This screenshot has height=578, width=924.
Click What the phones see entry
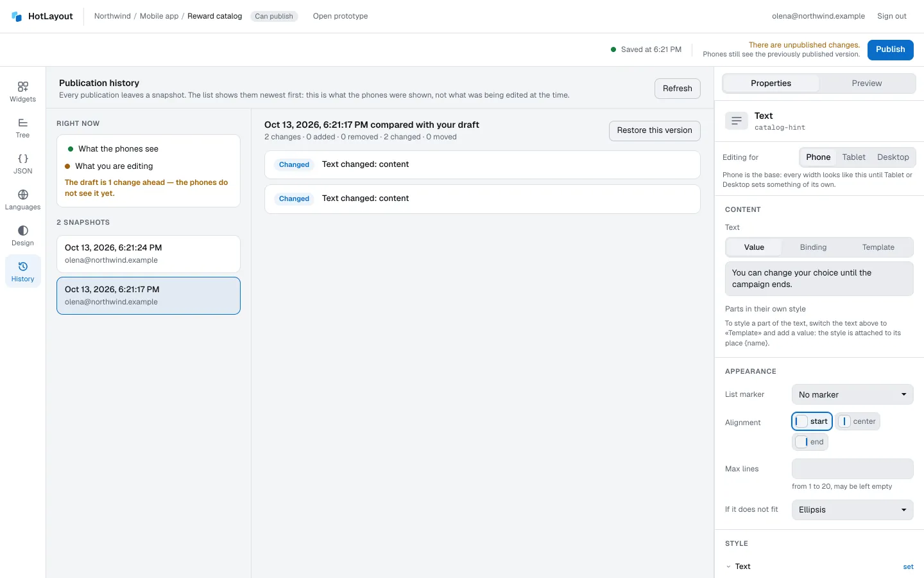coord(113,149)
